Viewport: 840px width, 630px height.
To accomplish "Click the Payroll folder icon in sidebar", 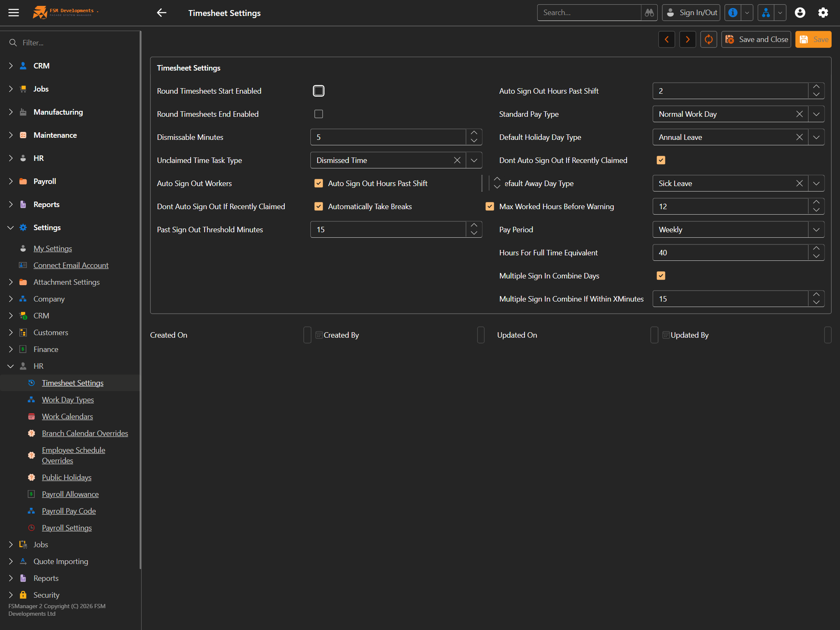I will [24, 181].
